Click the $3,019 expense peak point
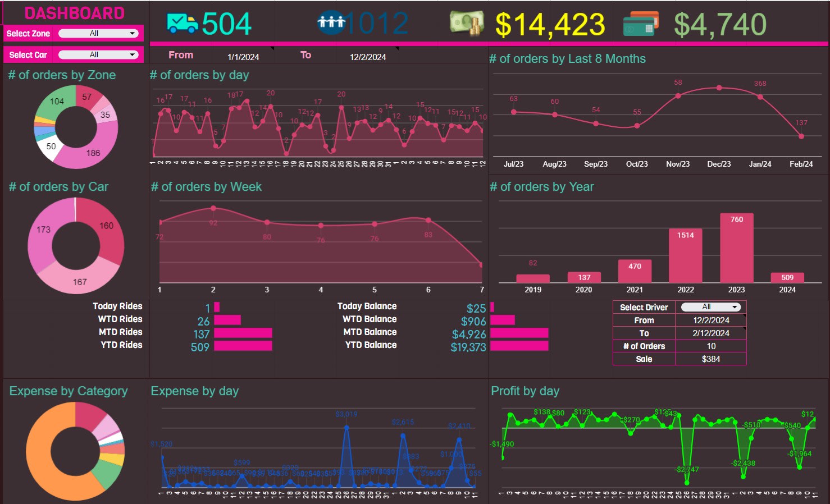This screenshot has height=504, width=830. pyautogui.click(x=346, y=428)
